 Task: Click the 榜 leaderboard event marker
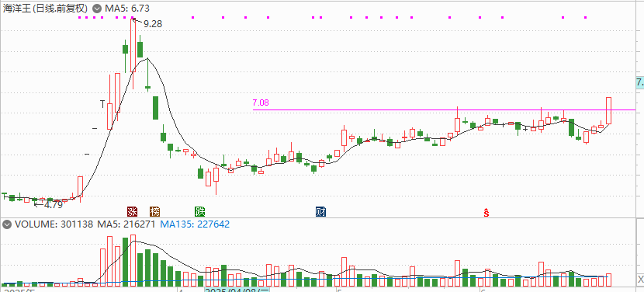pos(155,212)
